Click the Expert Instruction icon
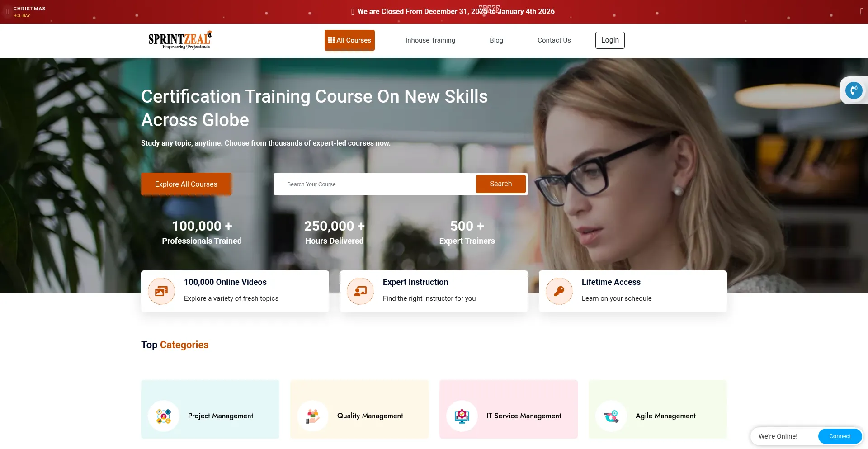Image resolution: width=868 pixels, height=449 pixels. (x=360, y=291)
